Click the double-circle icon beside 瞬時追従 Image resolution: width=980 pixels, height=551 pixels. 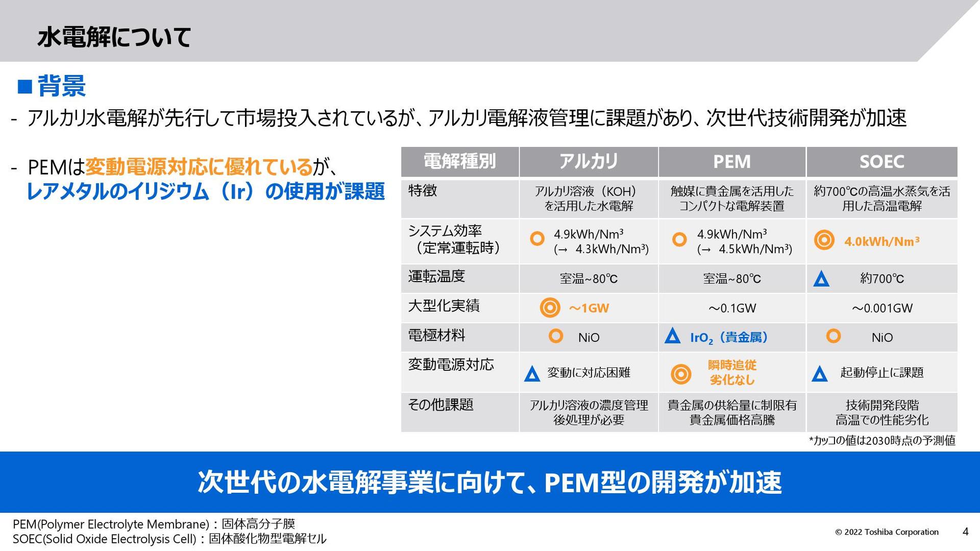(681, 374)
